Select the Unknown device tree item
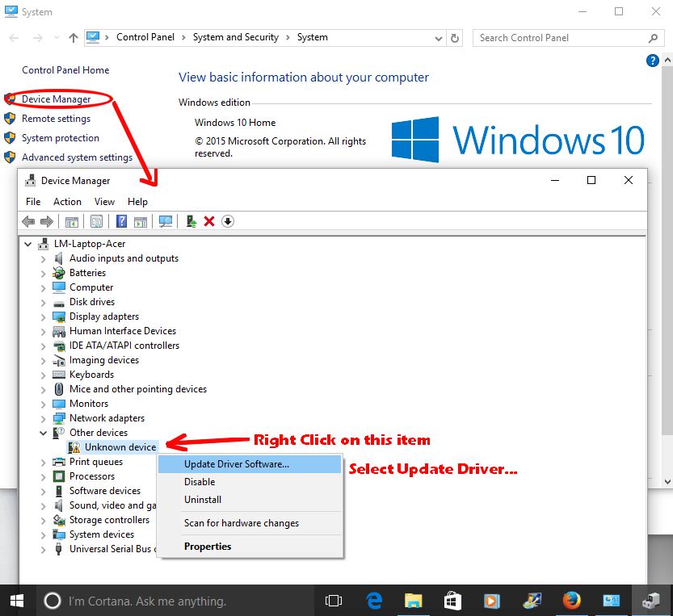 point(120,447)
